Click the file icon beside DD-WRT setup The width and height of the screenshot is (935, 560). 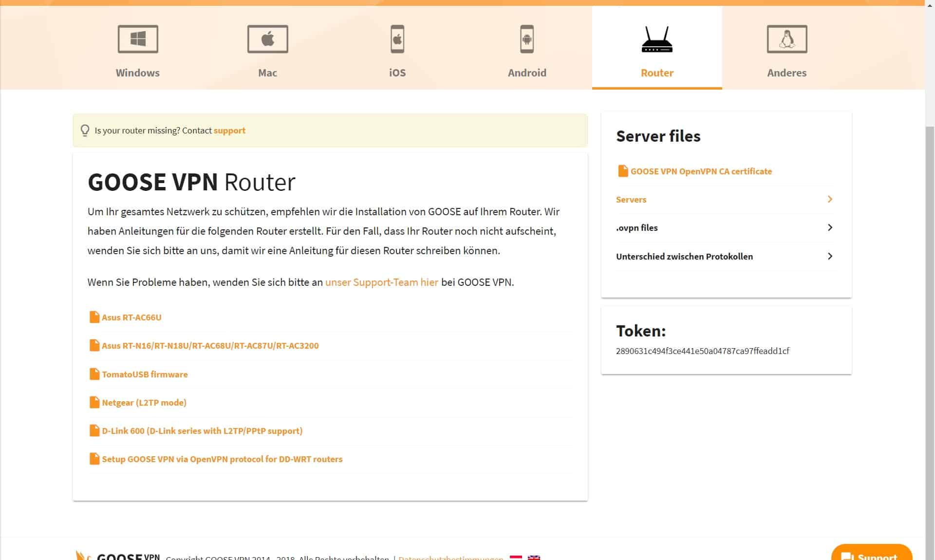(x=94, y=459)
